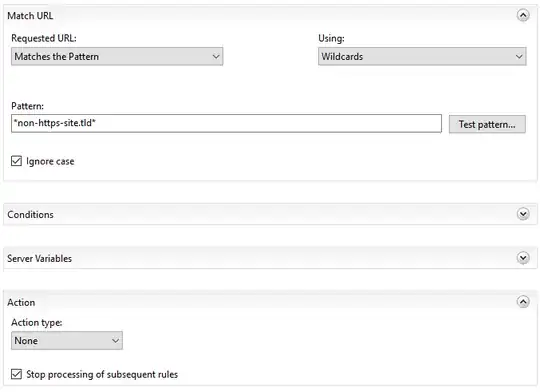The width and height of the screenshot is (540, 392).
Task: Click the Server Variables heading text
Action: [x=40, y=258]
